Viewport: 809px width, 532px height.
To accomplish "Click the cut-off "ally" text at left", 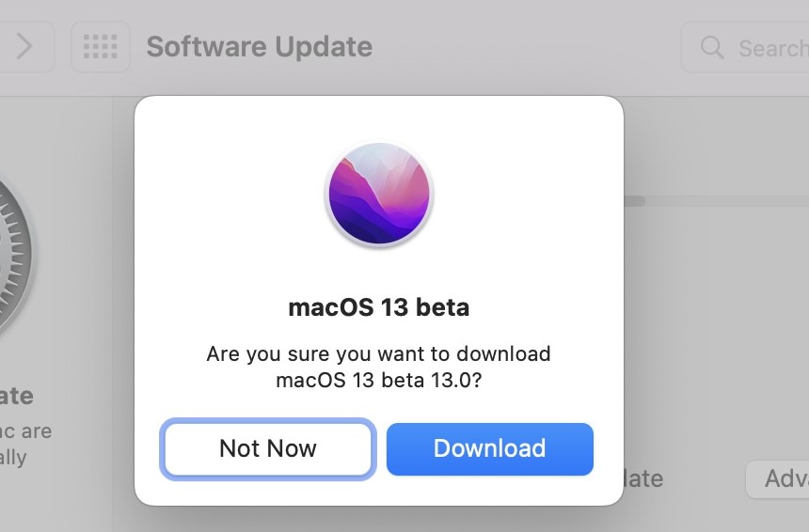I will pos(15,458).
